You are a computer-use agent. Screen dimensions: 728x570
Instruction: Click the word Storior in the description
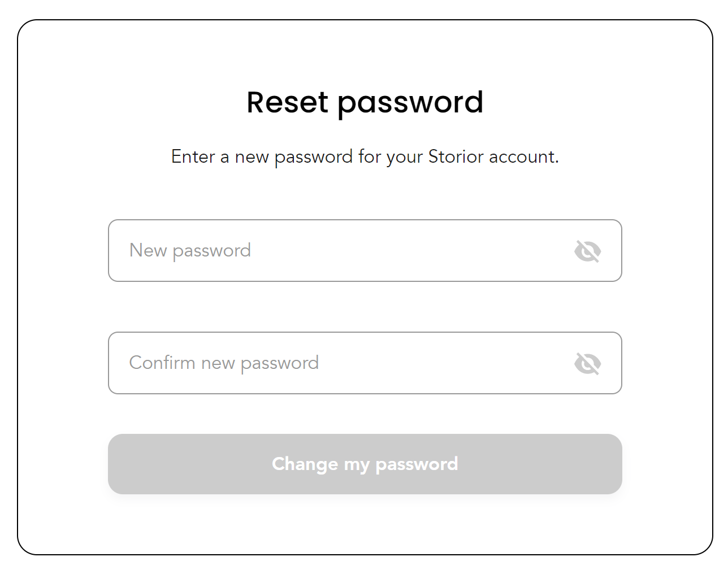(456, 156)
